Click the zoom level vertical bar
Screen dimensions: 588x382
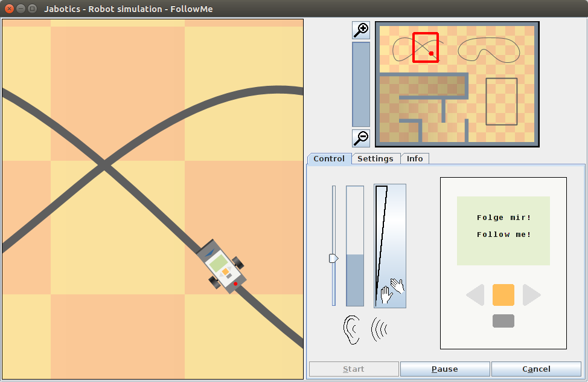pos(361,84)
